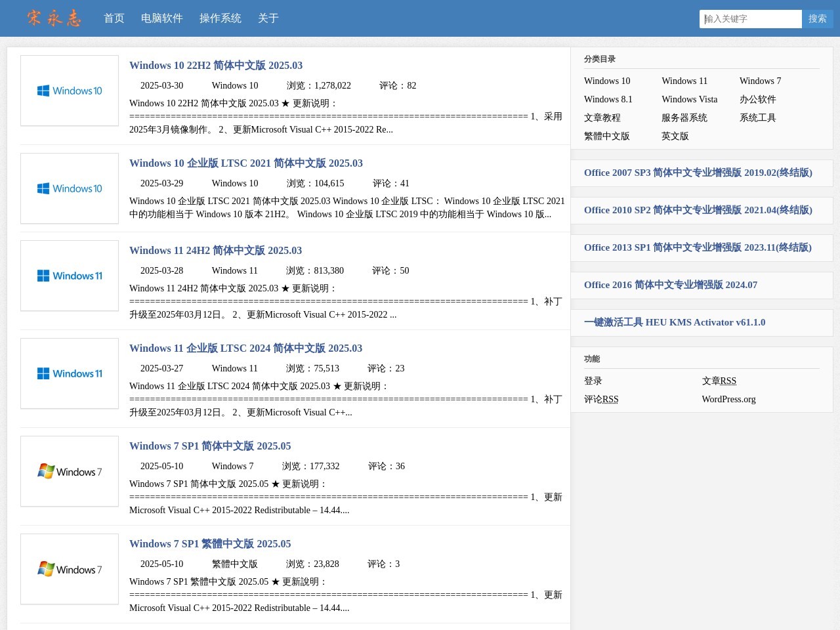Click the 宋永志 site logo

(x=54, y=18)
